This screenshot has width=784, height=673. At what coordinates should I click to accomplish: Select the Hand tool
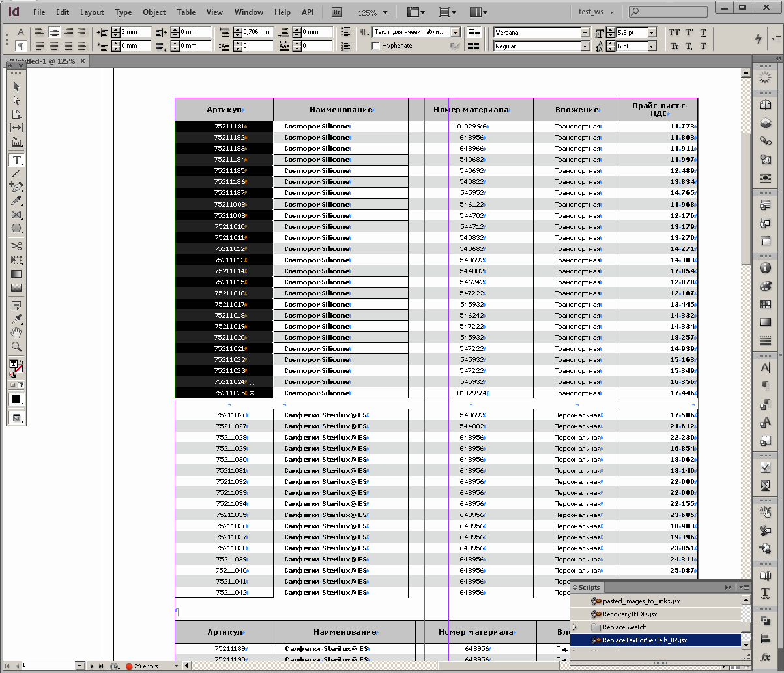[x=16, y=333]
